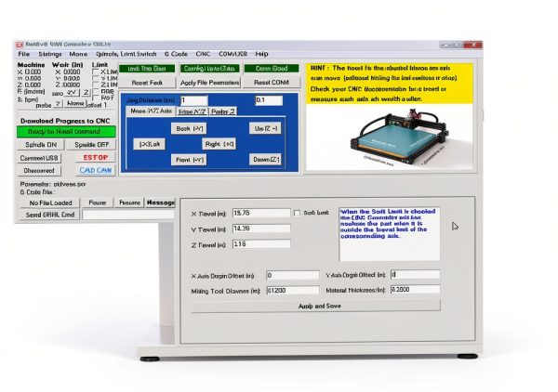Click the Send GRBL Cmd button
The height and width of the screenshot is (392, 558).
(50, 215)
